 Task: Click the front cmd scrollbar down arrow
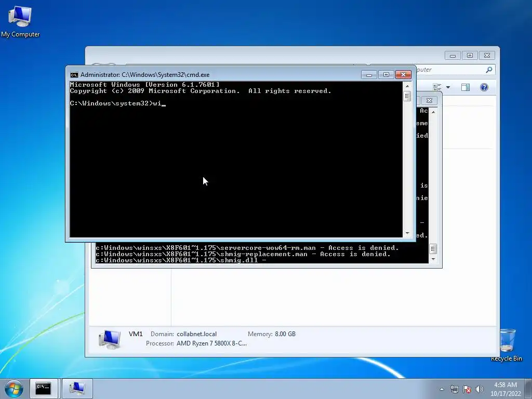click(x=407, y=233)
